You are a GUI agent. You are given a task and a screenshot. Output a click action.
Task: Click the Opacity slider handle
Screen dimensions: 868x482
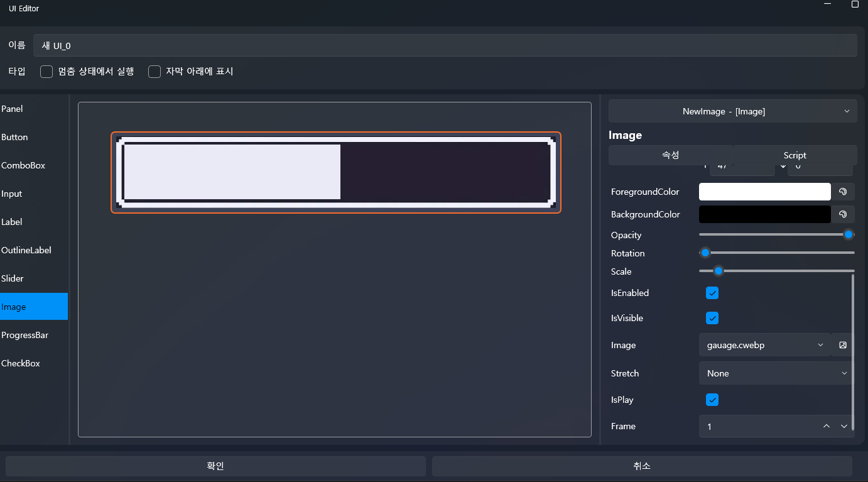849,234
